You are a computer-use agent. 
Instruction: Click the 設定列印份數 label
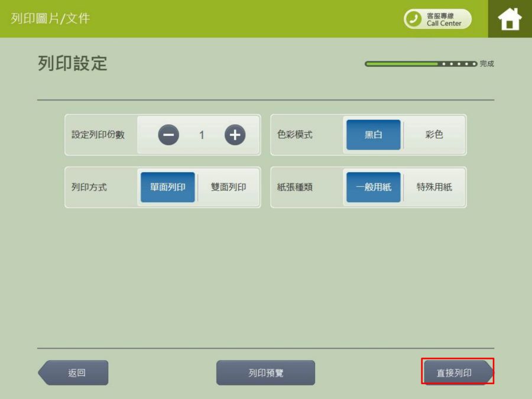[x=98, y=135]
